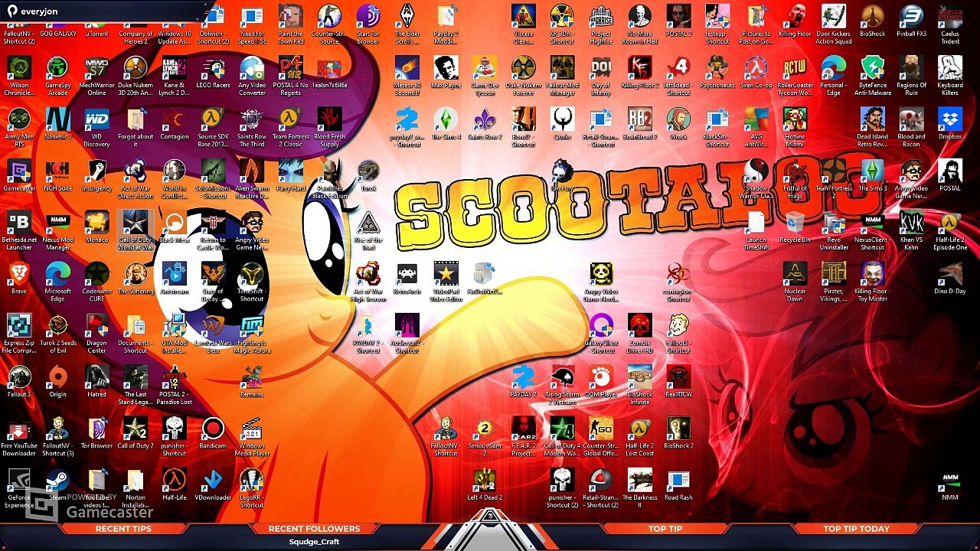
Task: Select the Road Rash icon
Action: tap(678, 485)
